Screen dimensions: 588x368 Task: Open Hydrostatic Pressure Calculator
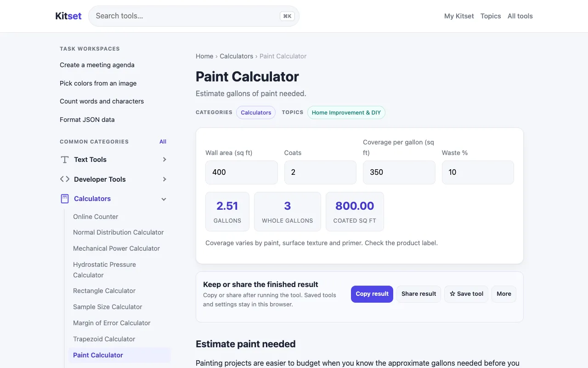coord(104,270)
